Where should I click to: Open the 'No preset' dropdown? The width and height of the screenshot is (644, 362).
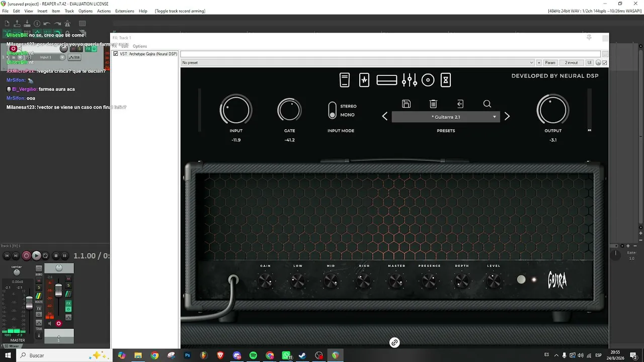(x=358, y=63)
